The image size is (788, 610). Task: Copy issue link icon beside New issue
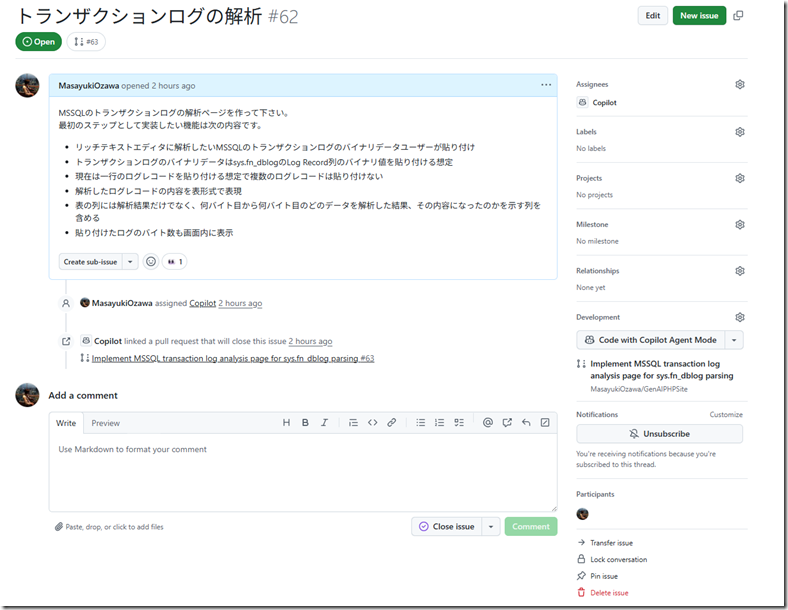click(738, 16)
